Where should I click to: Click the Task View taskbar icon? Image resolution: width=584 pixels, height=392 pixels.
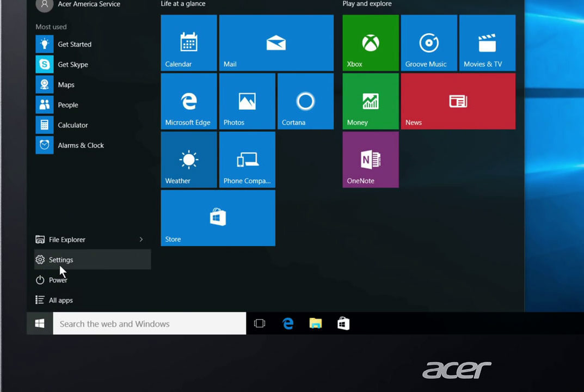(x=260, y=324)
